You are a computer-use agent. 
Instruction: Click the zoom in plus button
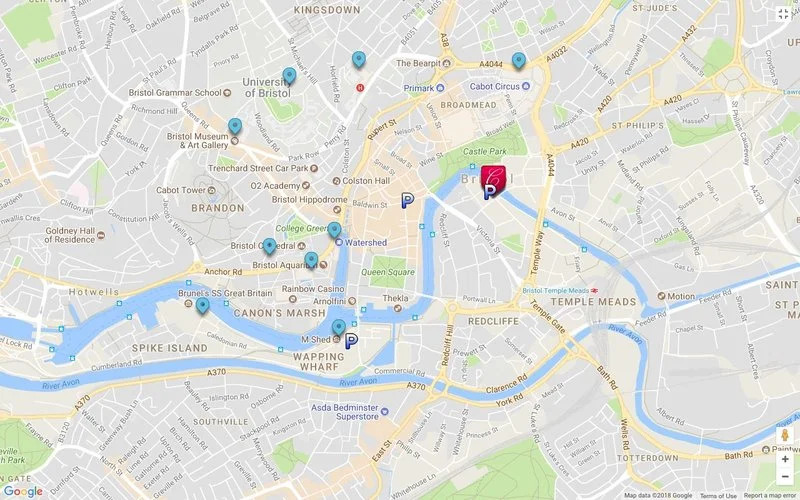pos(785,459)
